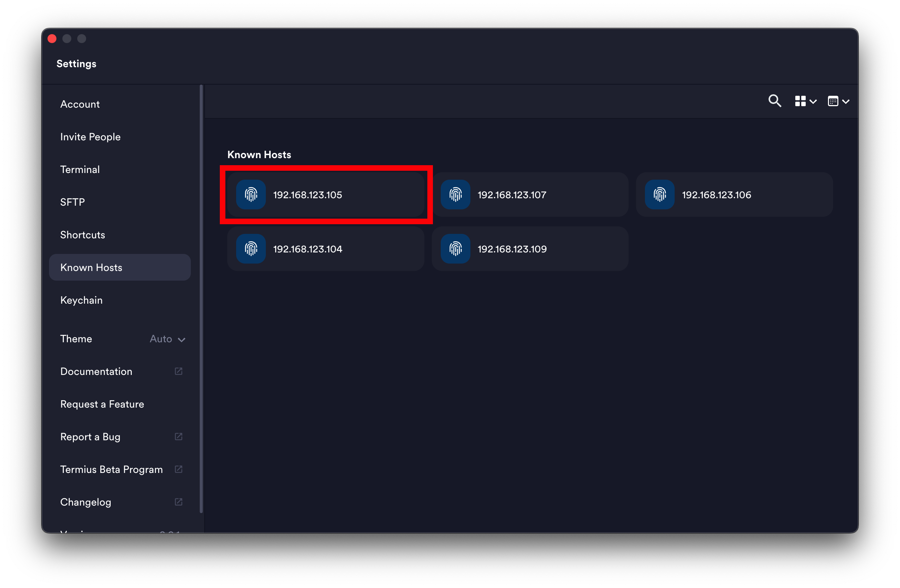The height and width of the screenshot is (588, 900).
Task: Go to the SFTP settings
Action: coord(72,202)
